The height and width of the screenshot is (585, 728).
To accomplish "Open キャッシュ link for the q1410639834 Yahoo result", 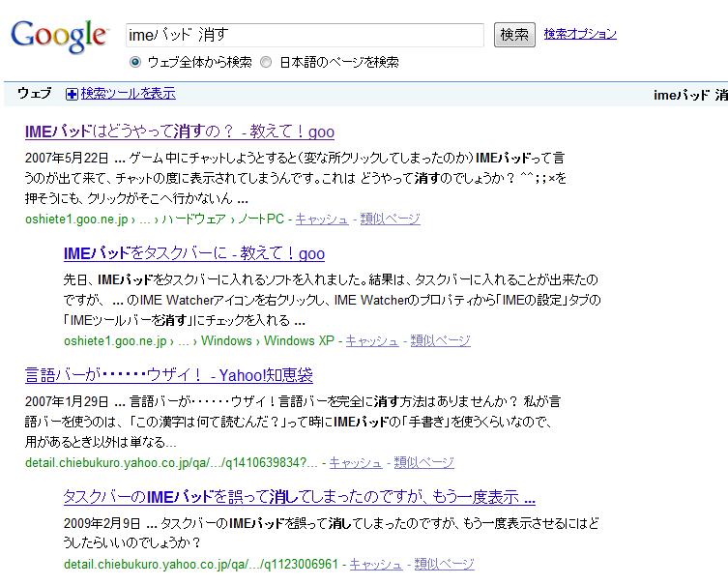I will pyautogui.click(x=356, y=462).
